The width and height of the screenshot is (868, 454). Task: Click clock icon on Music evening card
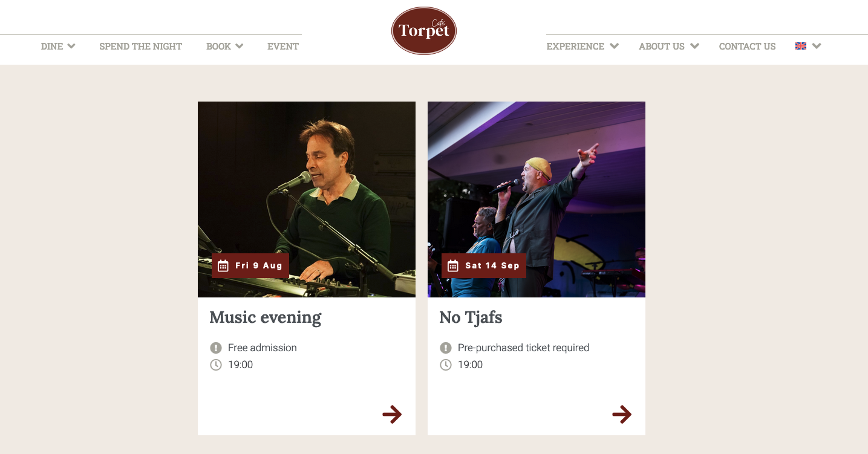(x=216, y=365)
